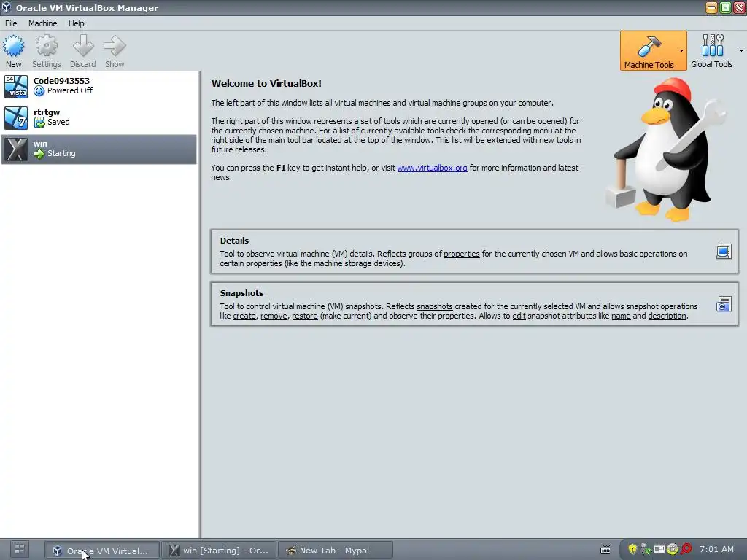Screen dimensions: 747x560
Task: Follow the name link
Action: [621, 316]
